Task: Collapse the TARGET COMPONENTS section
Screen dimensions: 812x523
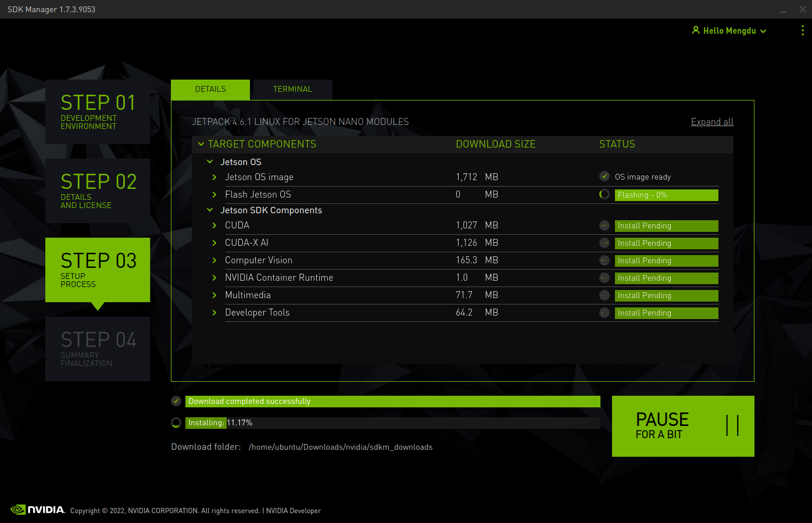Action: [x=201, y=144]
